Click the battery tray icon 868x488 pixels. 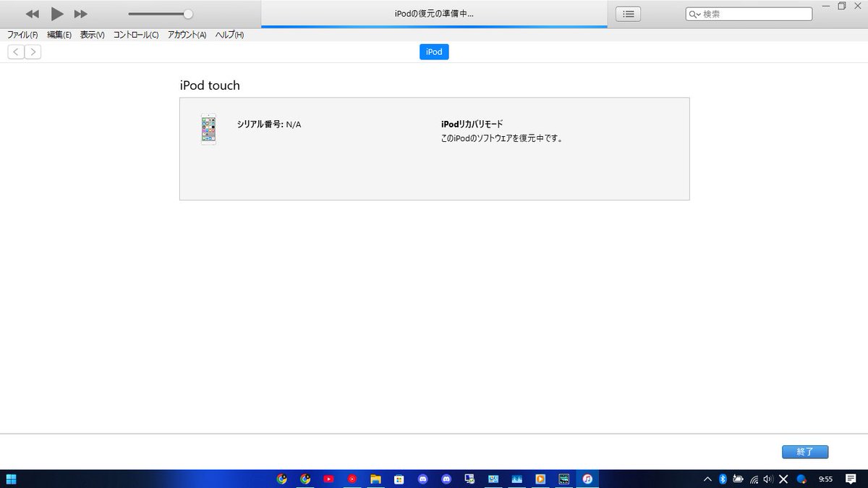pos(738,479)
